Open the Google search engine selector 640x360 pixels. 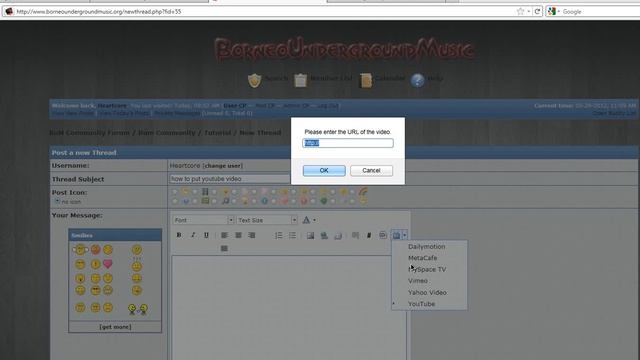pyautogui.click(x=553, y=11)
